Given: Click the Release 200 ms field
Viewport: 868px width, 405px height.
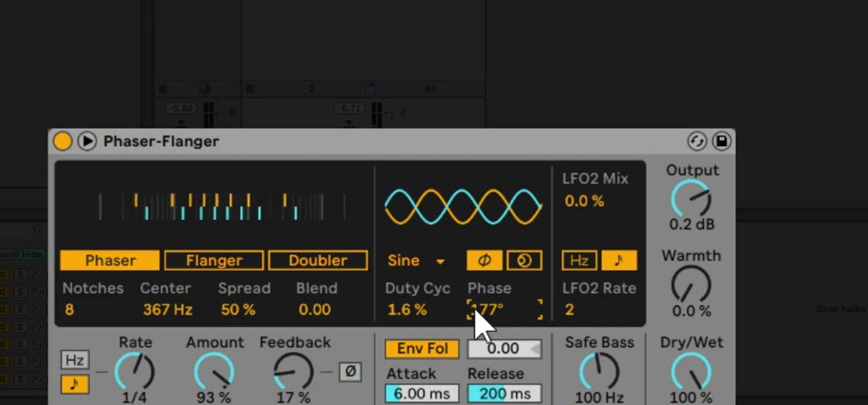Looking at the screenshot, I should pyautogui.click(x=505, y=394).
